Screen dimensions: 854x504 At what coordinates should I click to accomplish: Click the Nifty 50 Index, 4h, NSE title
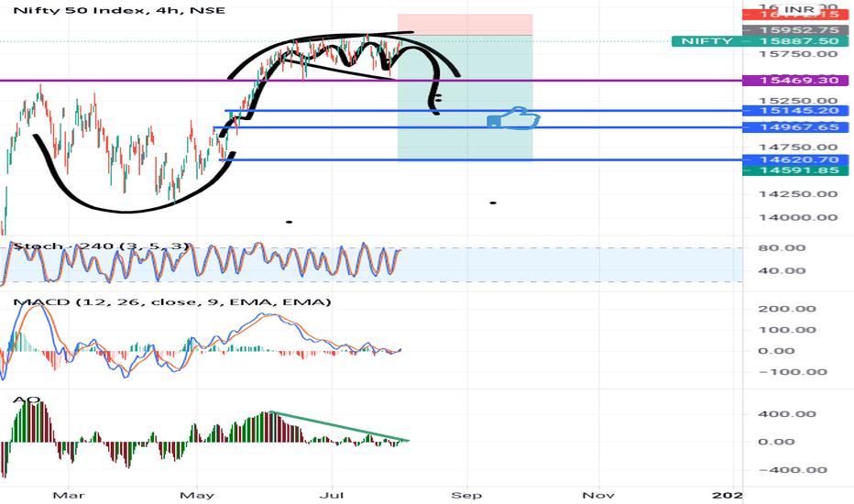(x=119, y=10)
